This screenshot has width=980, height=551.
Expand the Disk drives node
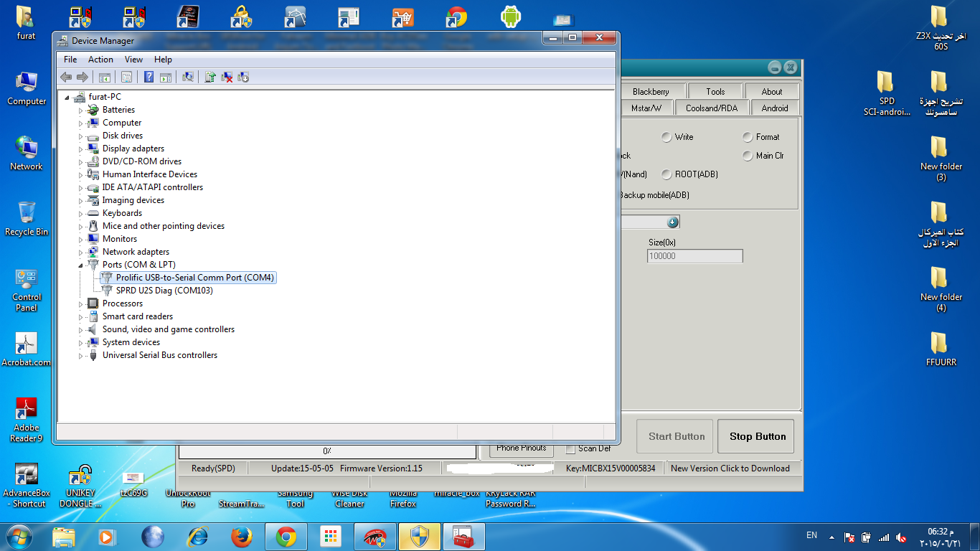pyautogui.click(x=81, y=136)
